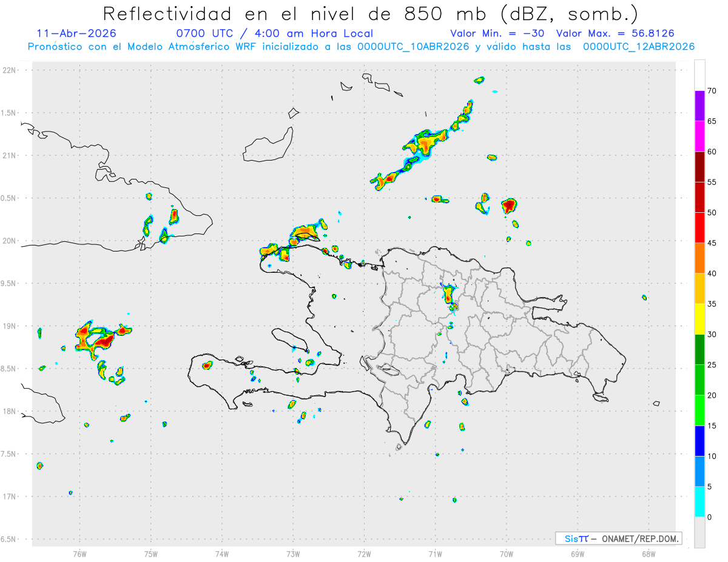Click the 72W longitude axis label

(x=364, y=553)
